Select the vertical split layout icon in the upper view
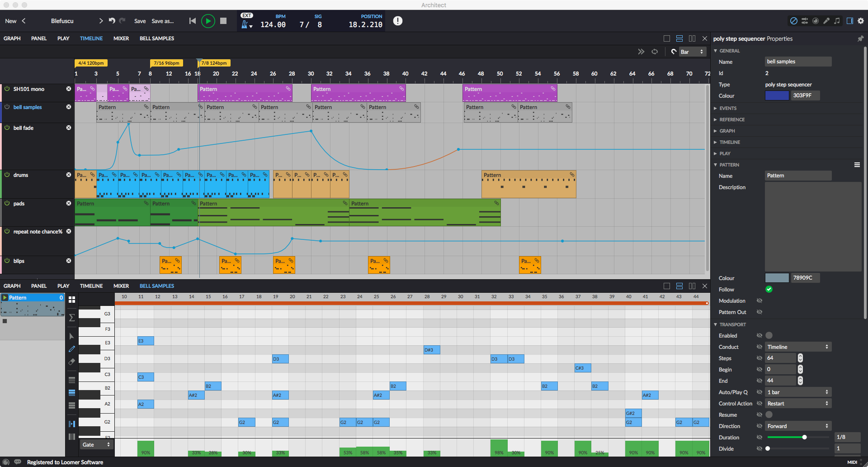The width and height of the screenshot is (868, 467). point(692,38)
